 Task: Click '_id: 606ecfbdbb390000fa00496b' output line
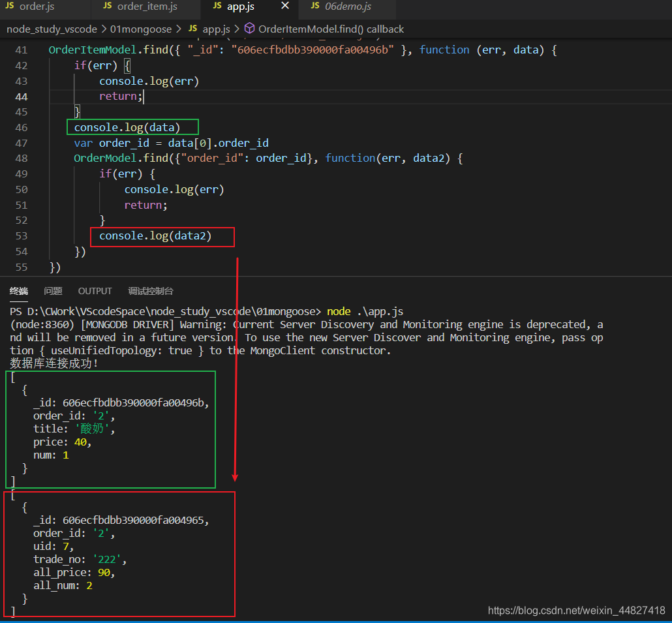[121, 403]
